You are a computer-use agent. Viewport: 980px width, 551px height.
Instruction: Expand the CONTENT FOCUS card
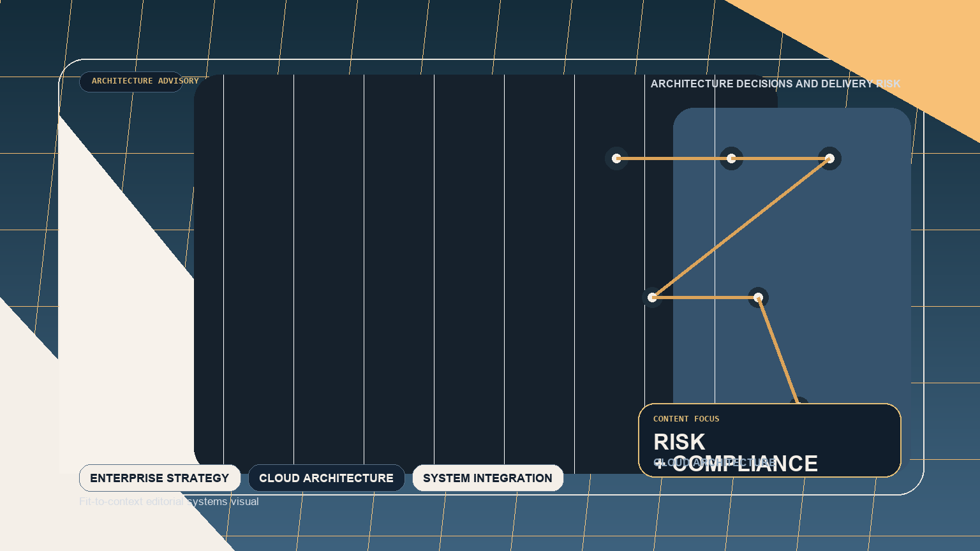[769, 440]
